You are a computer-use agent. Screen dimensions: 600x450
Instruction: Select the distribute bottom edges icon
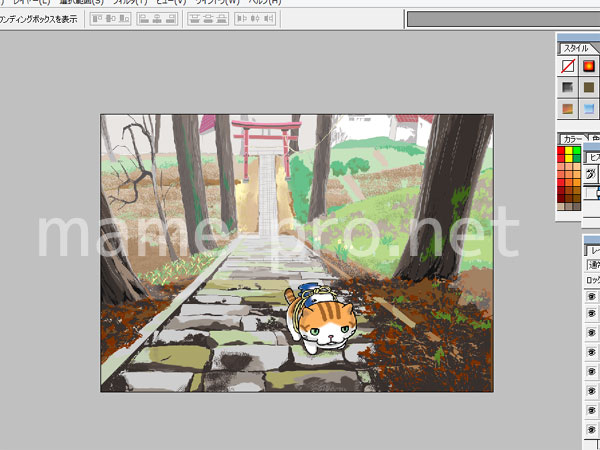(x=221, y=18)
